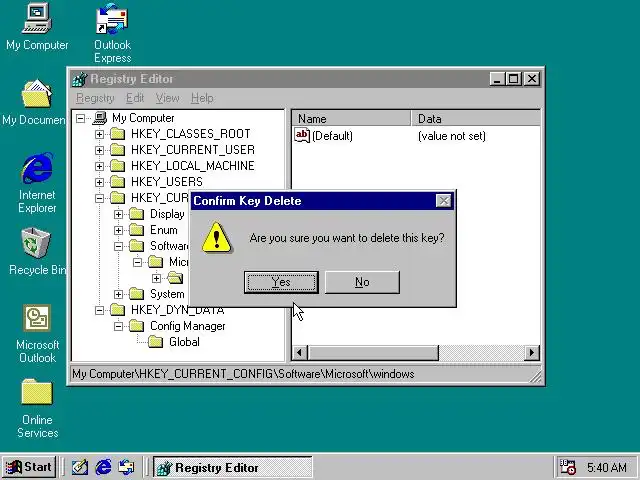This screenshot has height=480, width=640.
Task: Collapse the HKEY_DYN_DATA branch
Action: point(99,311)
